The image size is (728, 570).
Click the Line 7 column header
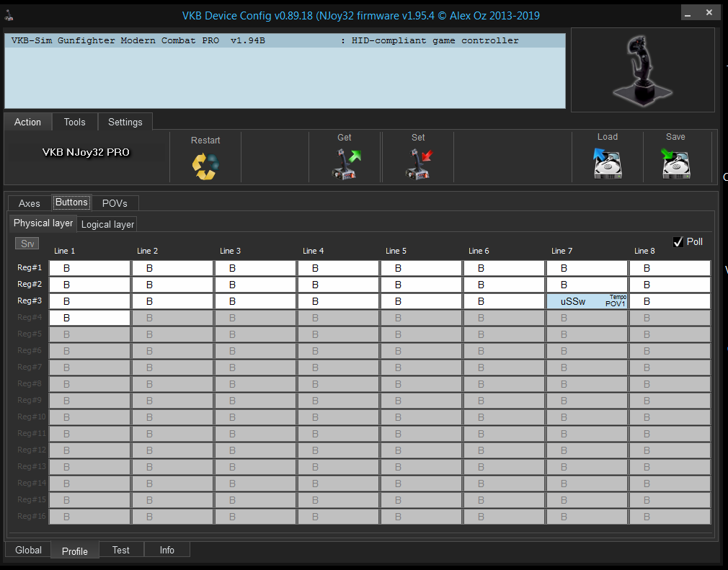tap(561, 251)
